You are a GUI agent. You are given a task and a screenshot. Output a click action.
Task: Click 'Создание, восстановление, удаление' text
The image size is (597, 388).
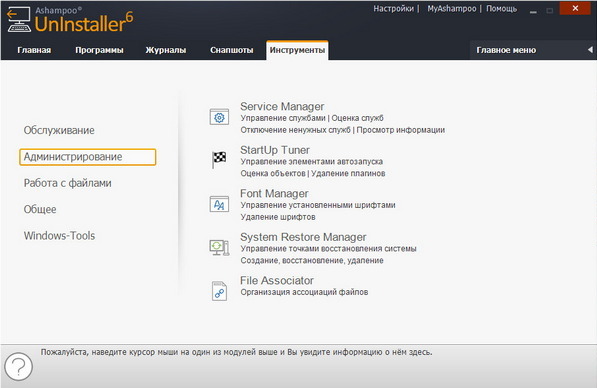pos(312,261)
